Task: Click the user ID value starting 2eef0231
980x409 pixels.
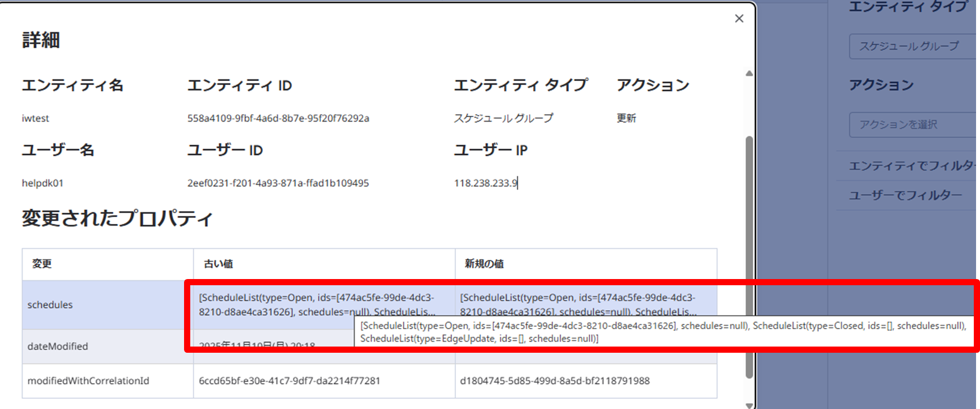Action: click(278, 183)
